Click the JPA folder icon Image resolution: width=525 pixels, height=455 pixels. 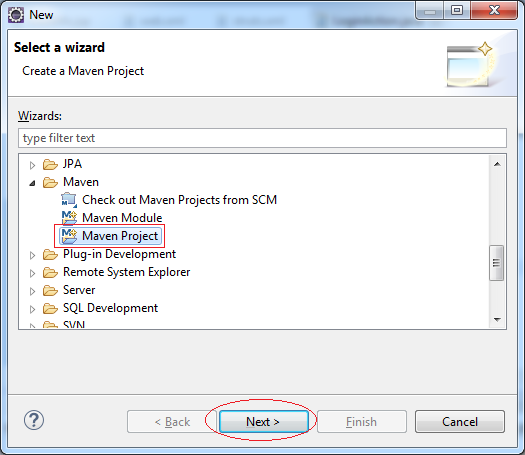point(50,164)
